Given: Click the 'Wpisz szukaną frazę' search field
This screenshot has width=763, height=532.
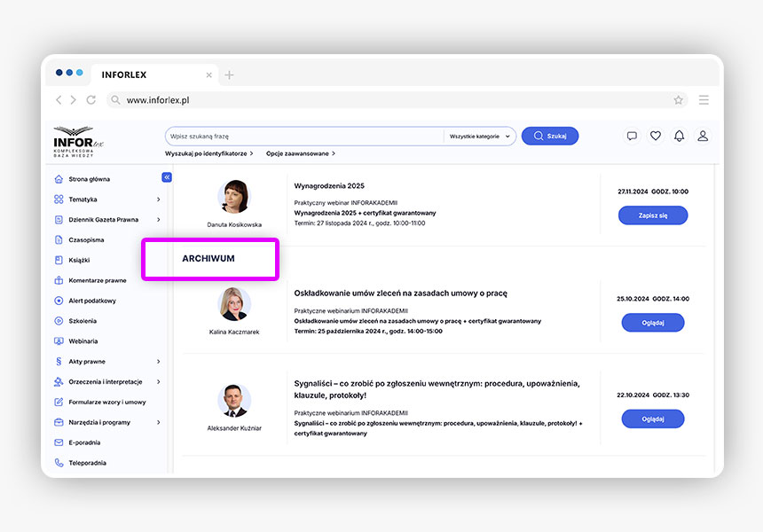Looking at the screenshot, I should pyautogui.click(x=303, y=137).
